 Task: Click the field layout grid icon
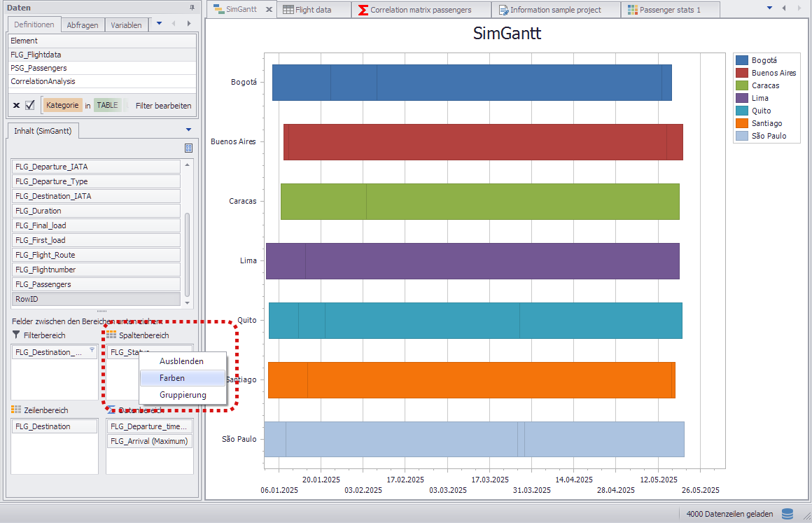coord(188,148)
